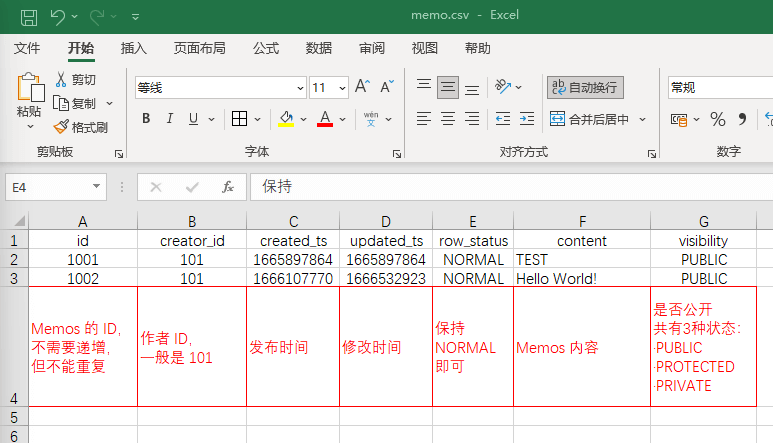
Task: Expand the 粘贴 paste options arrow
Action: coord(30,127)
